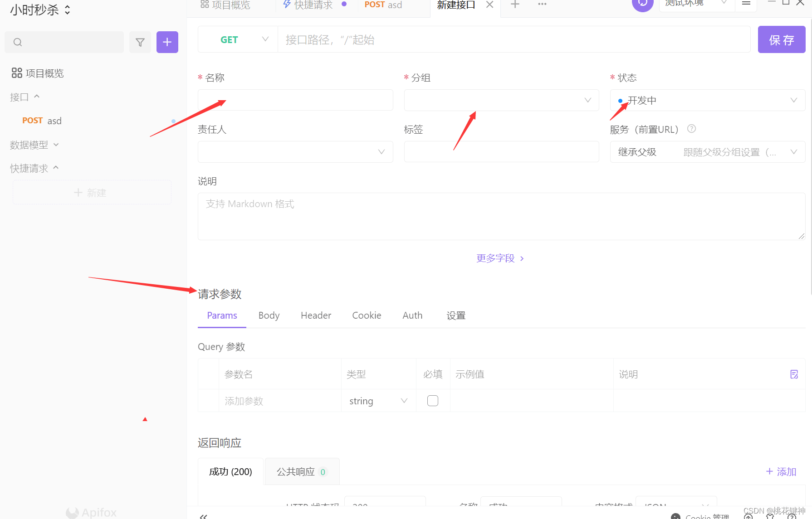Open the 测试环境 environment dropdown
The image size is (812, 519).
[x=696, y=4]
